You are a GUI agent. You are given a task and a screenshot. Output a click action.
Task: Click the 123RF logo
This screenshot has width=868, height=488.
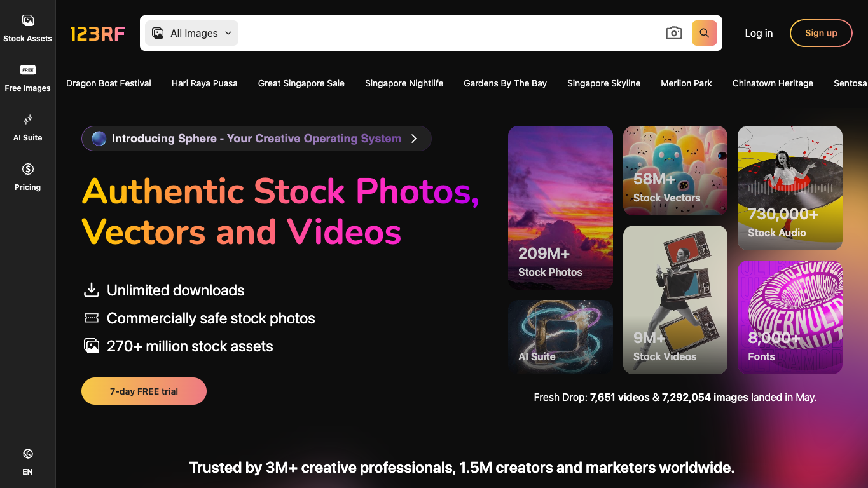pos(98,34)
